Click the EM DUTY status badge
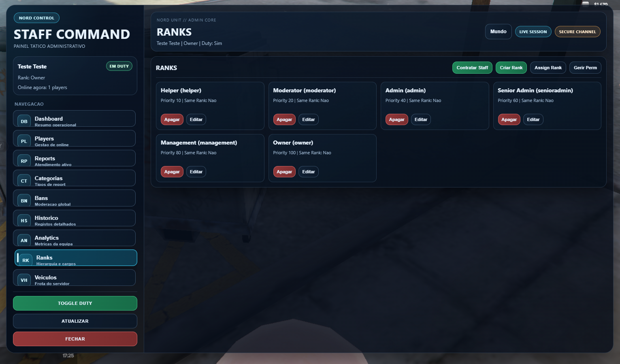620x364 pixels. (x=119, y=66)
